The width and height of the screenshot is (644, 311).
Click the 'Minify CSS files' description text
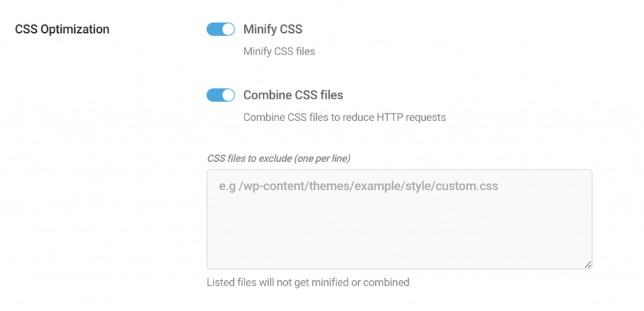[279, 52]
